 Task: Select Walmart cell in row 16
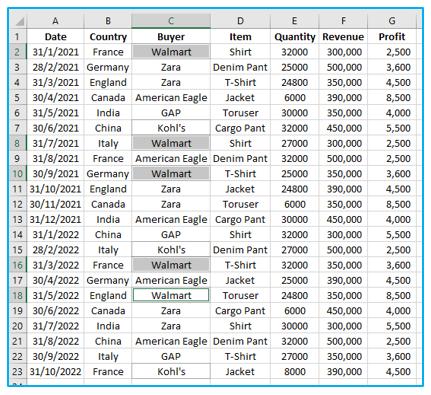[171, 265]
